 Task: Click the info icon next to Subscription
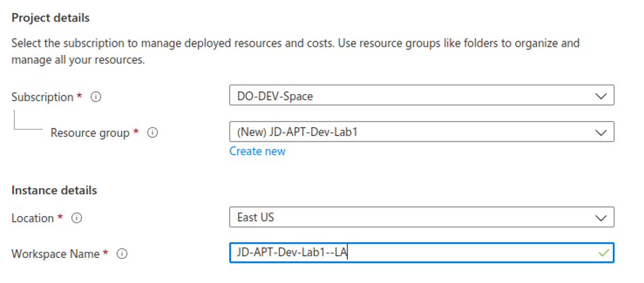coord(96,97)
